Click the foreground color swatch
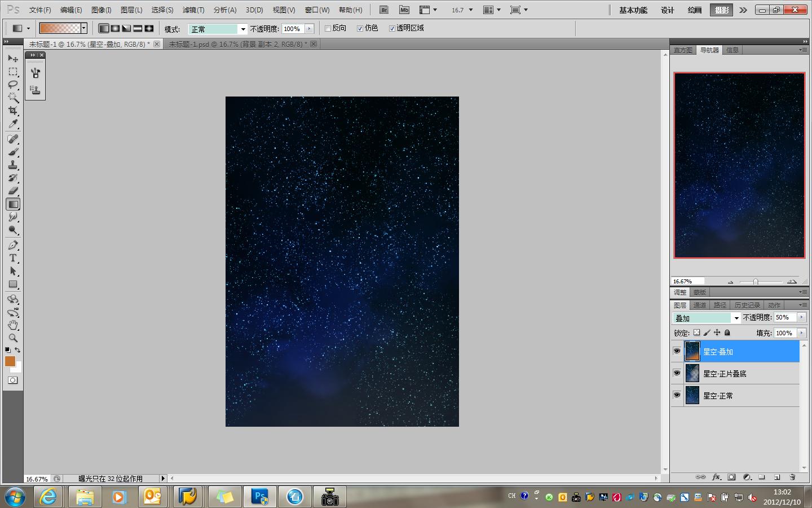The width and height of the screenshot is (812, 508). tap(10, 361)
